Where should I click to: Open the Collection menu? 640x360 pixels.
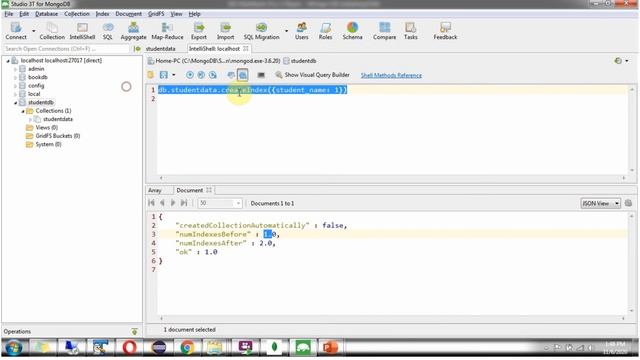[77, 14]
